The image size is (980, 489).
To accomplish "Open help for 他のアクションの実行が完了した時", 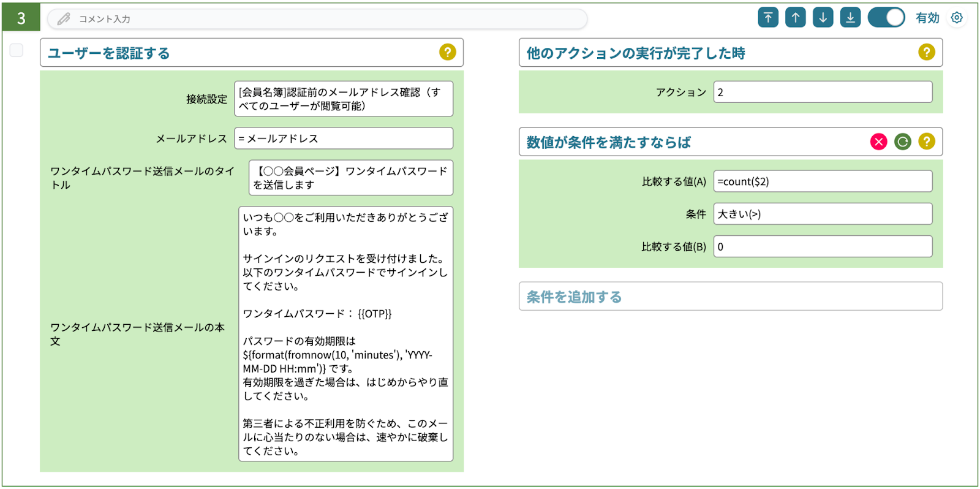I will [x=927, y=52].
